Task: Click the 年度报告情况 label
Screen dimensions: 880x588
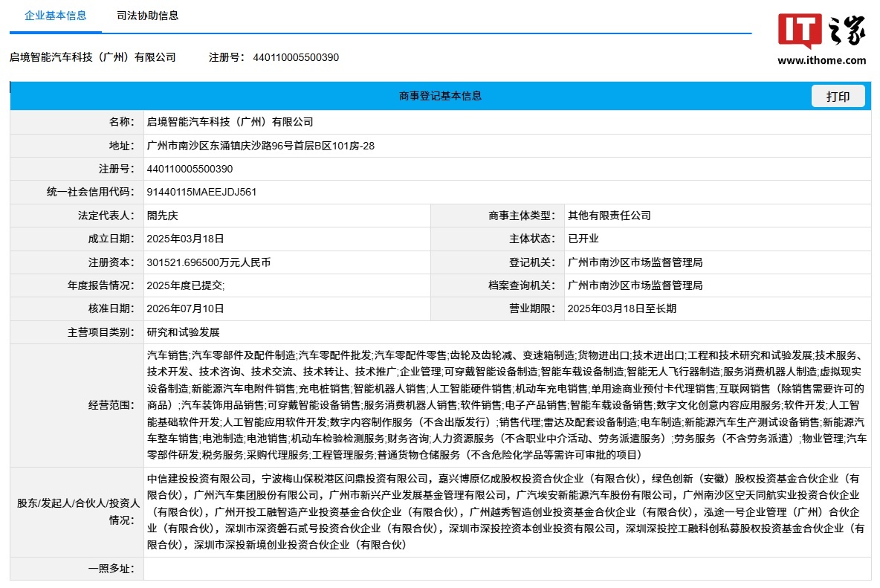Action: pos(101,285)
